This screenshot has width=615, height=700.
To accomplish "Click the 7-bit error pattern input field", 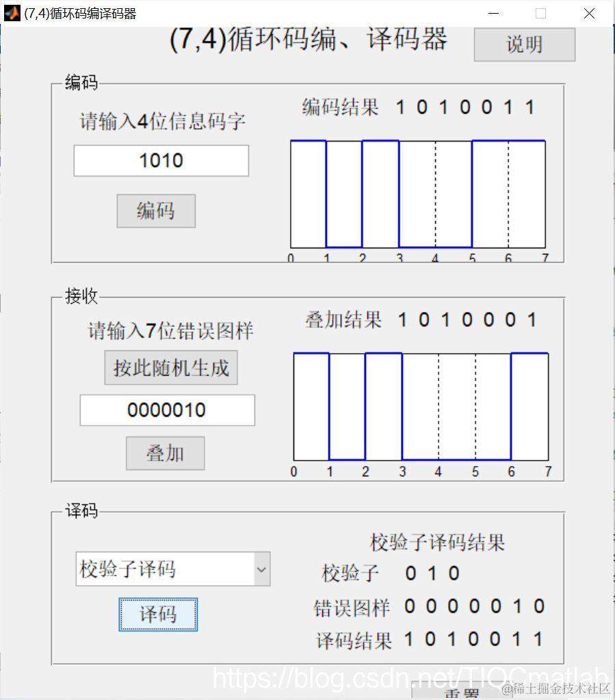I will coord(167,409).
